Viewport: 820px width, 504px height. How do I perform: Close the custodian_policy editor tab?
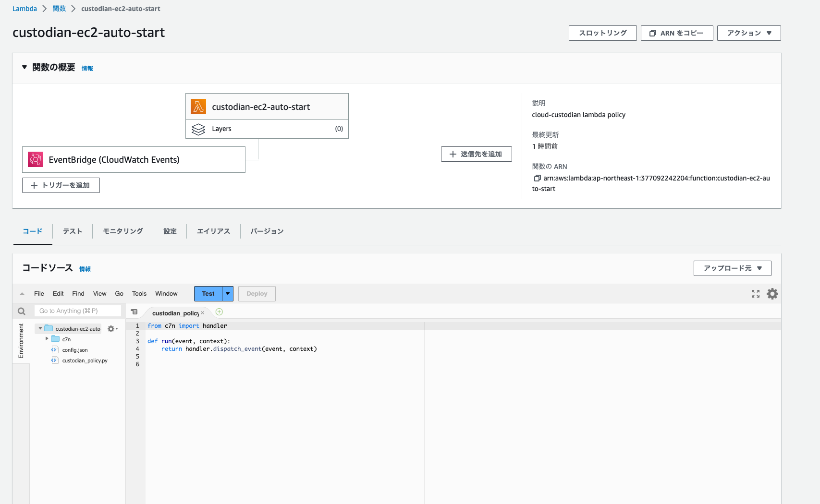click(203, 313)
